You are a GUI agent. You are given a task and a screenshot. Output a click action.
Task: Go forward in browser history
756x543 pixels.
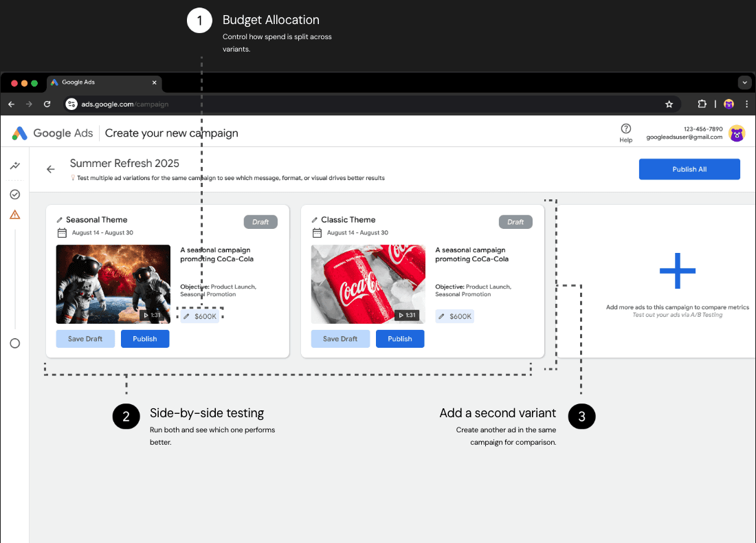point(29,104)
